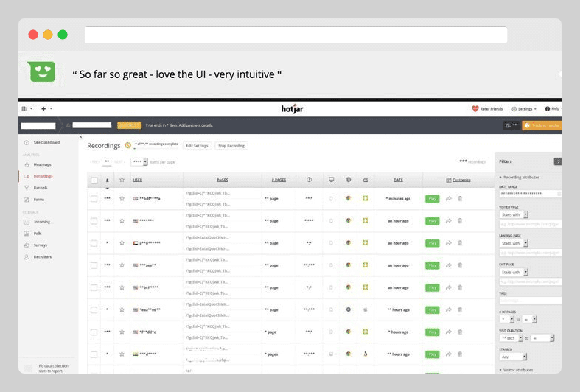The height and width of the screenshot is (392, 580).
Task: Check the box for user a**d******
Action: coord(94,243)
